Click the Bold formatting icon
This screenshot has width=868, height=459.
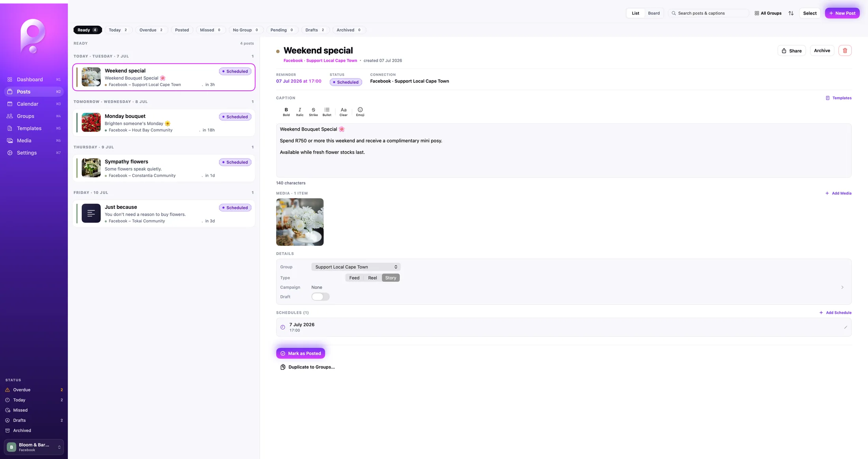(286, 112)
